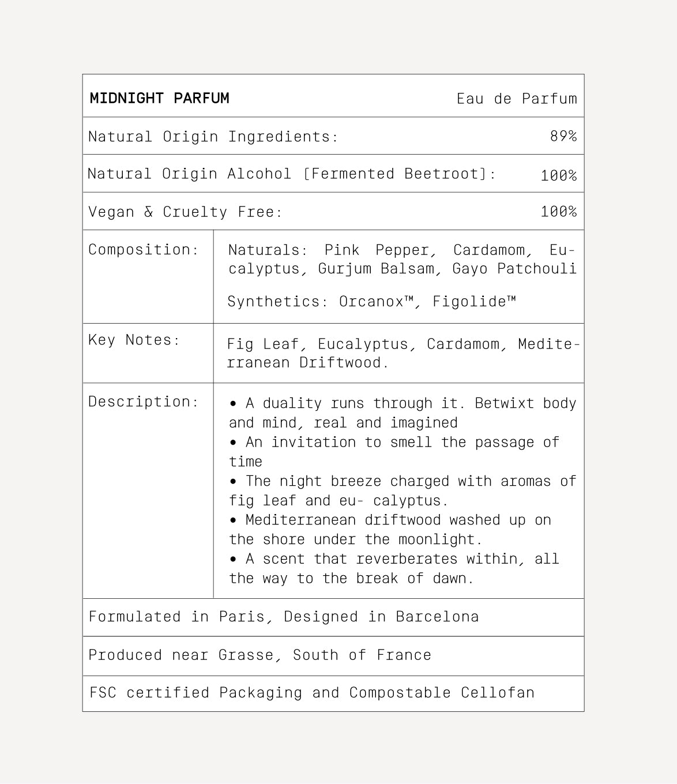Click the Composition heading
Viewport: 677px width, 784px height.
(x=144, y=250)
